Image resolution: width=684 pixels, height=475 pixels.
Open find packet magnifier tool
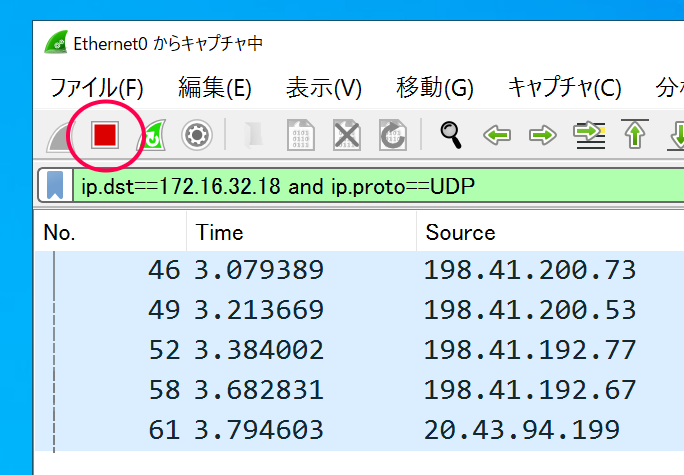point(451,135)
